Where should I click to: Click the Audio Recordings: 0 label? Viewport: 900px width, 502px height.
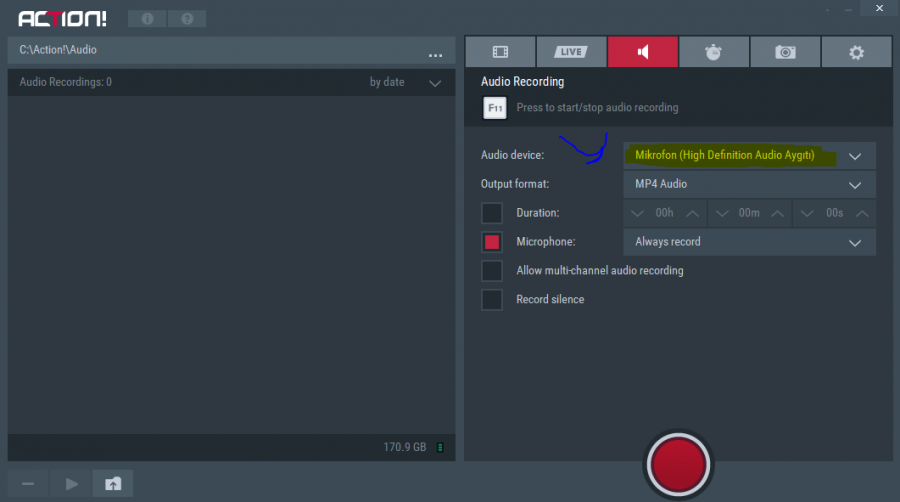[x=65, y=82]
